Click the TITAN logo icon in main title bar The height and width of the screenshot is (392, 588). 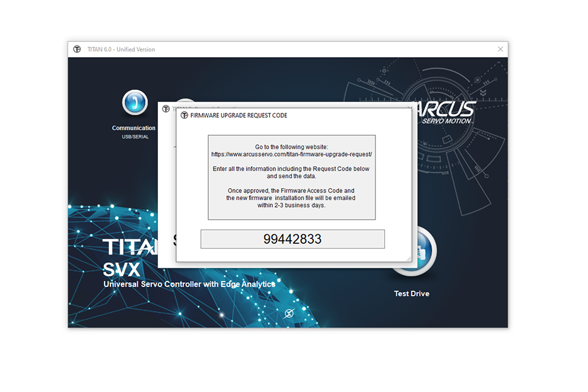77,49
